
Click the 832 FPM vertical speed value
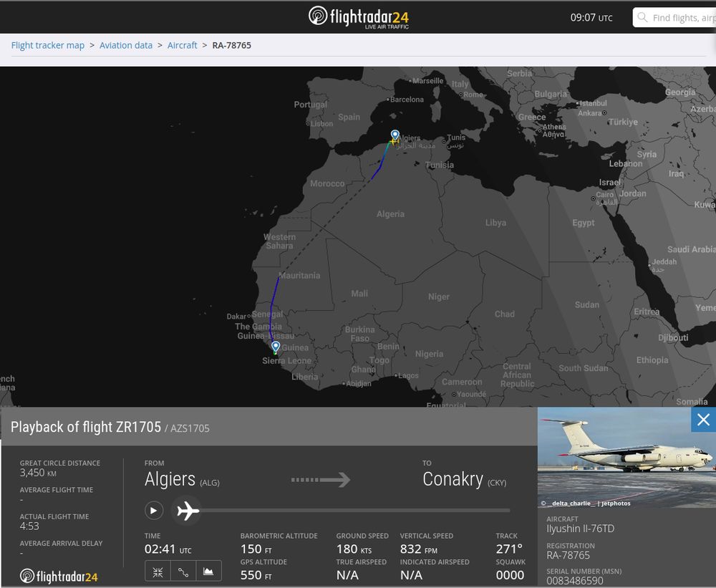[x=419, y=549]
